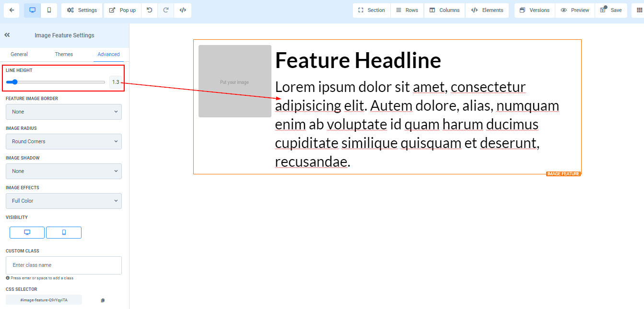Click the back arrow icon
This screenshot has height=309, width=644.
coord(11,10)
